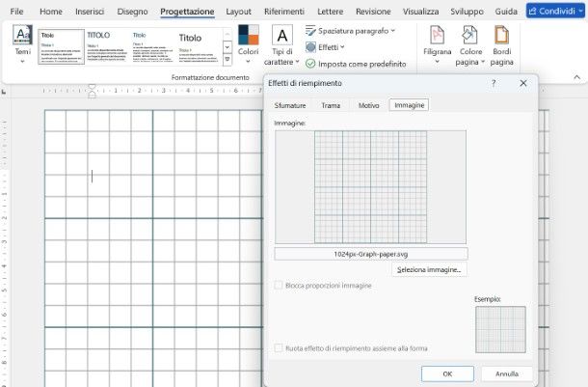Open the Condividi share dropdown

click(x=553, y=12)
